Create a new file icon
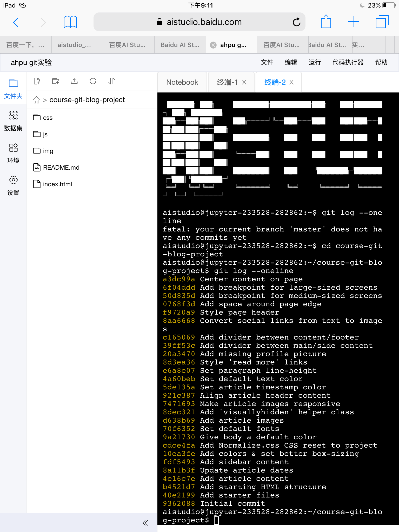 [x=37, y=81]
